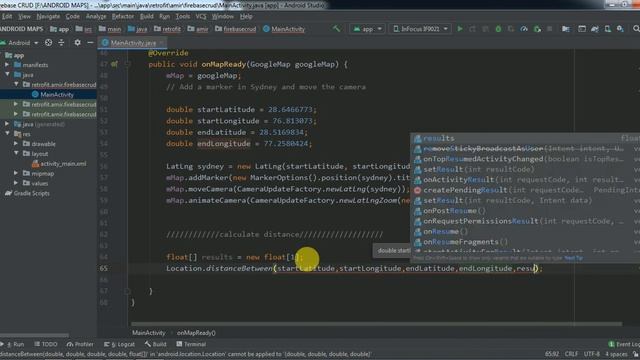Open the Build tool window at bottom

tap(156, 344)
